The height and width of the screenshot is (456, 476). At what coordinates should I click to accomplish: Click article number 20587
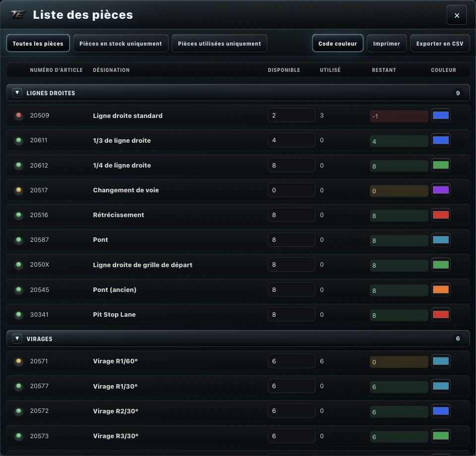click(x=39, y=240)
